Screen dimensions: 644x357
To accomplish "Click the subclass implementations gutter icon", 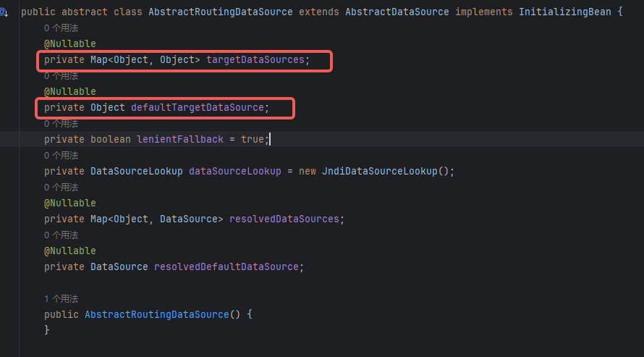I will click(4, 12).
